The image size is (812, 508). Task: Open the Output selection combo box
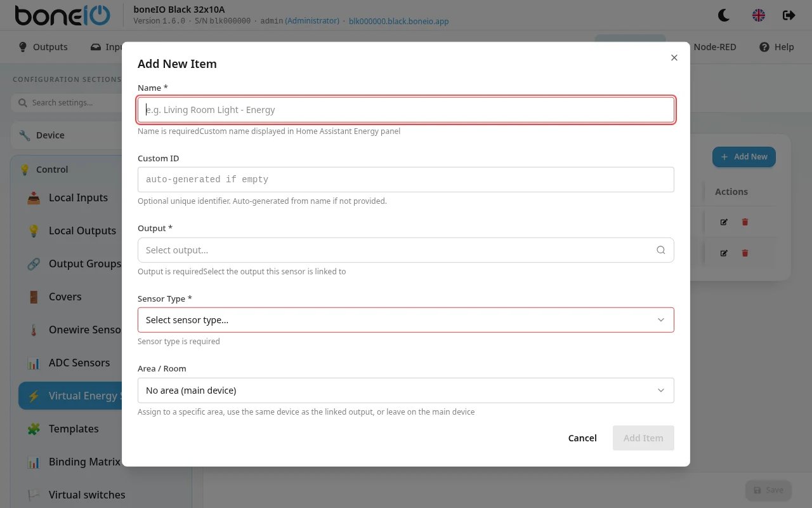406,250
